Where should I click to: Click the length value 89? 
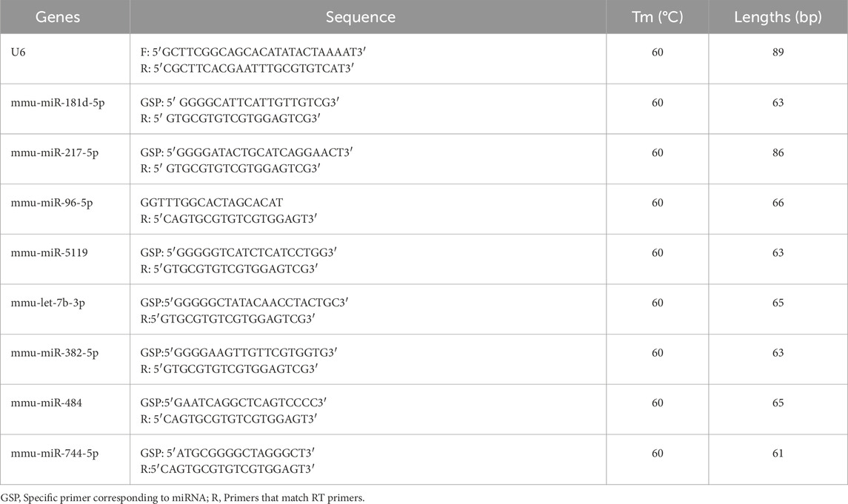778,53
